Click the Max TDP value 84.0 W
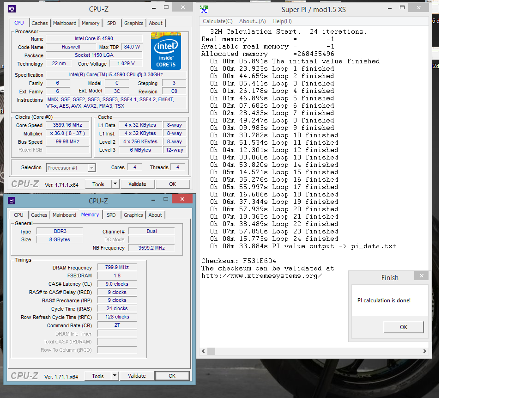 pos(132,47)
